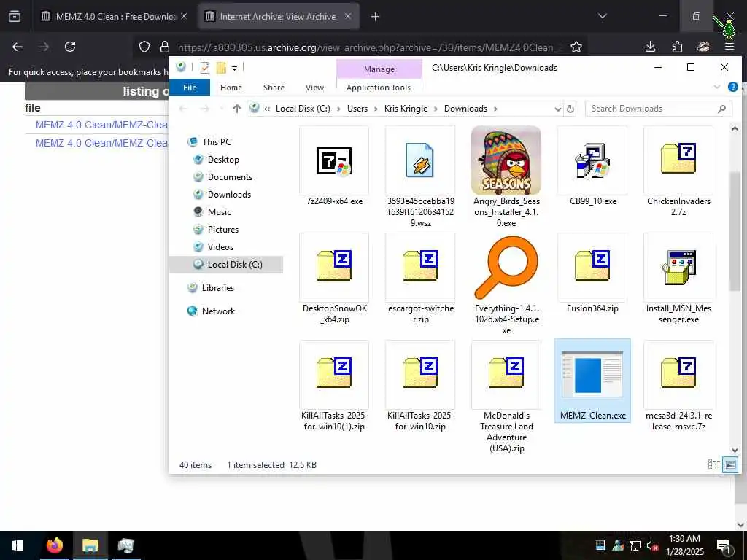
Task: Click the New folder quick access icon
Action: point(221,68)
